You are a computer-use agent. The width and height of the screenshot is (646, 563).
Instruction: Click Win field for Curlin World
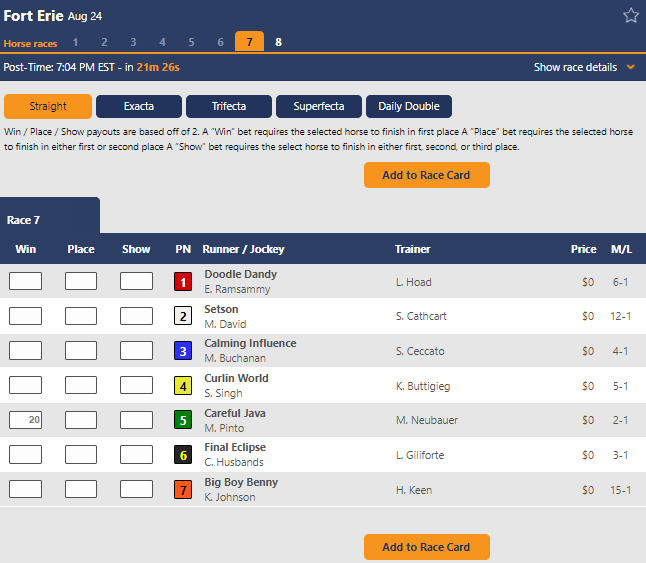click(26, 385)
